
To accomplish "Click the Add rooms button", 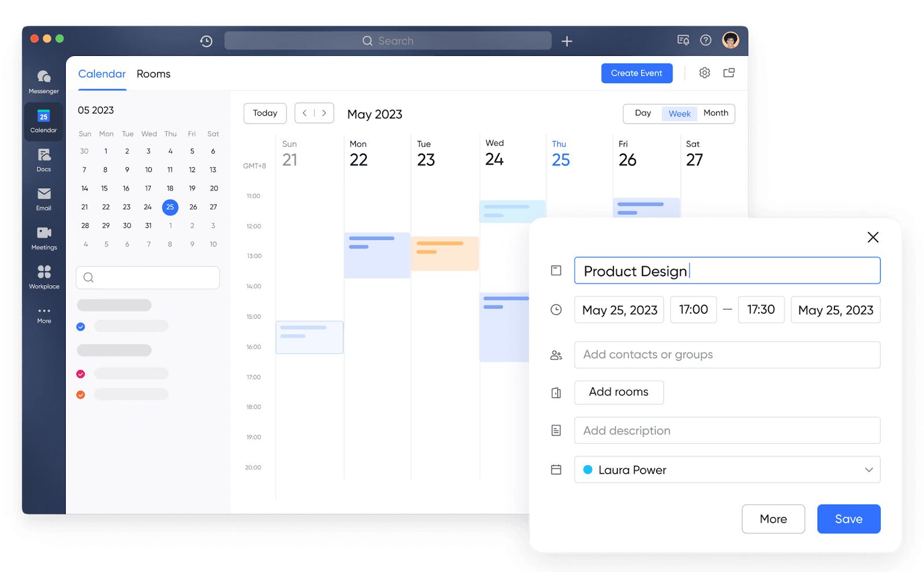I will point(619,392).
